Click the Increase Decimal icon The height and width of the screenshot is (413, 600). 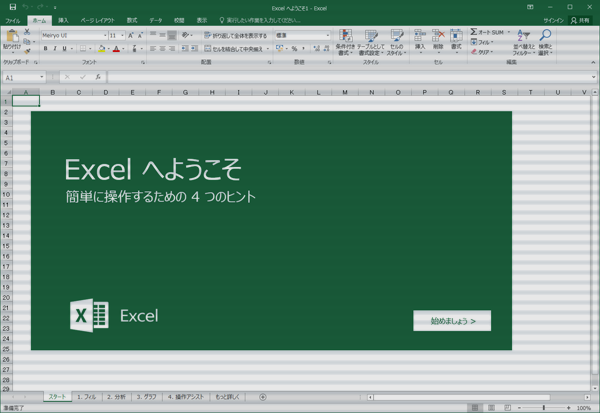(316, 49)
